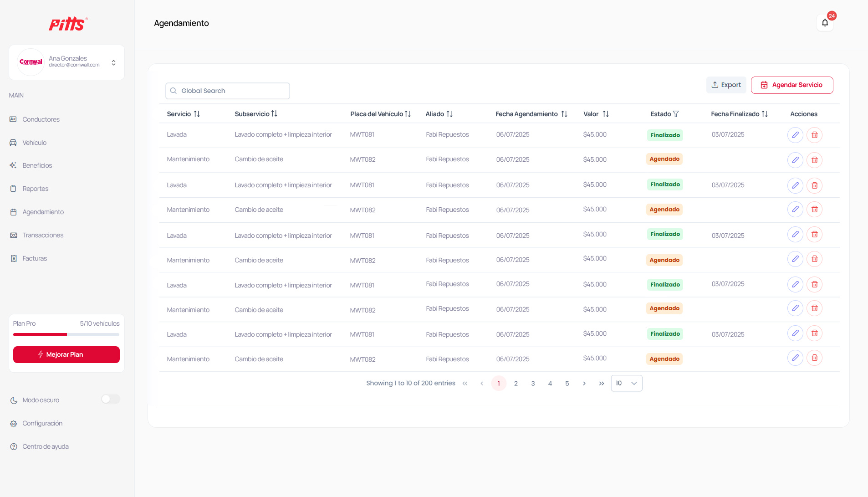Sort by Fecha Finalizado column
Image resolution: width=868 pixels, height=497 pixels.
click(x=765, y=114)
